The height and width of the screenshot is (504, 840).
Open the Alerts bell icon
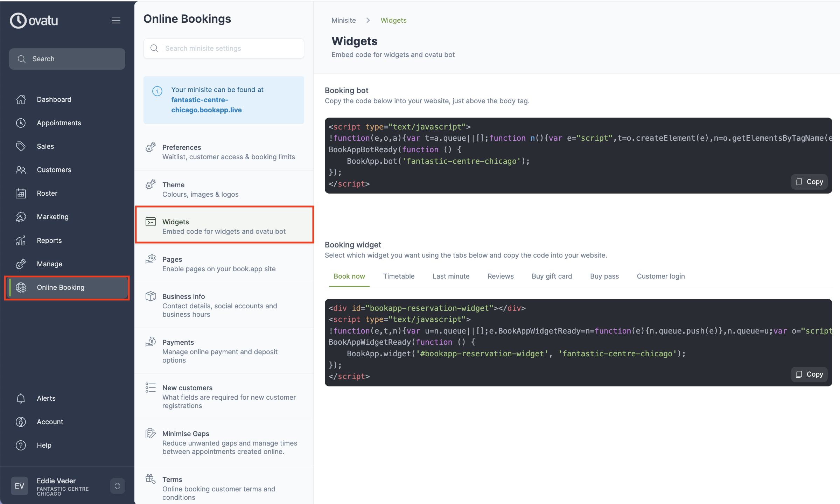[x=21, y=398]
